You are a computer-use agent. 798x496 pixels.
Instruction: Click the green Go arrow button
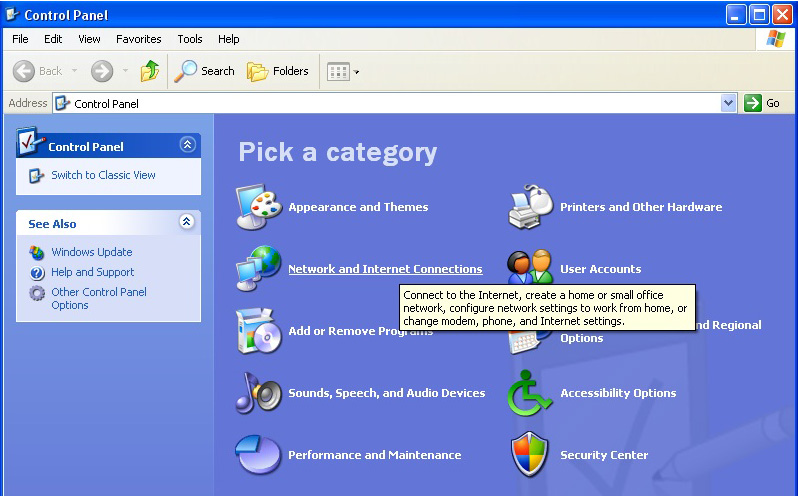pos(753,103)
